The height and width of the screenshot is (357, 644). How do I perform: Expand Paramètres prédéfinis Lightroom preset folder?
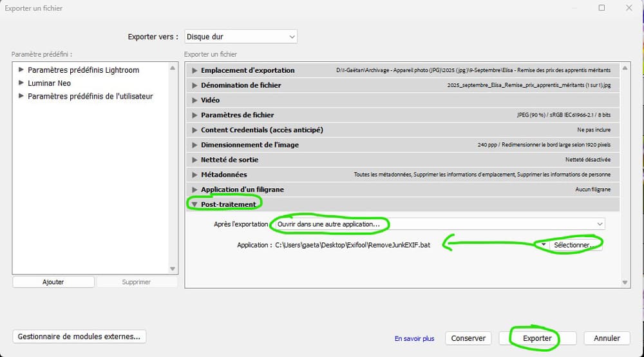pyautogui.click(x=21, y=70)
